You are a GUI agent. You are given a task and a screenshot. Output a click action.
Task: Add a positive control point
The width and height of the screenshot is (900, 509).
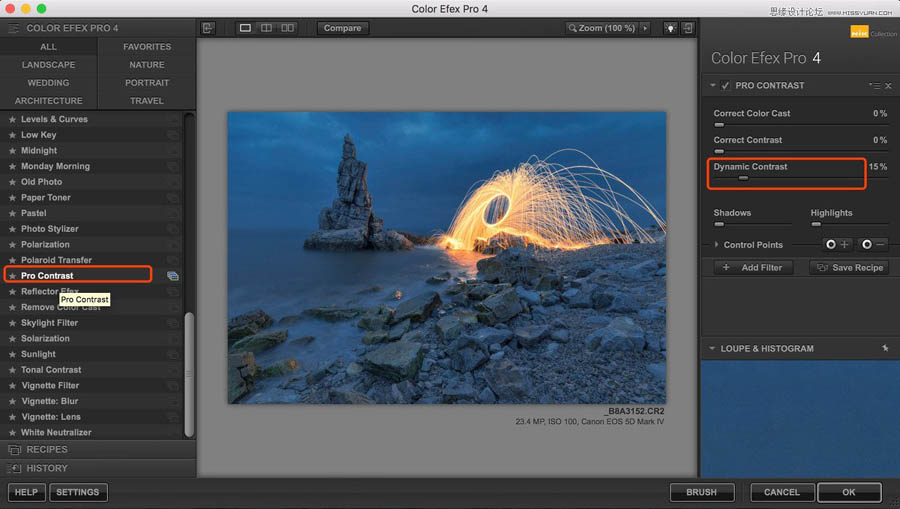[x=836, y=245]
